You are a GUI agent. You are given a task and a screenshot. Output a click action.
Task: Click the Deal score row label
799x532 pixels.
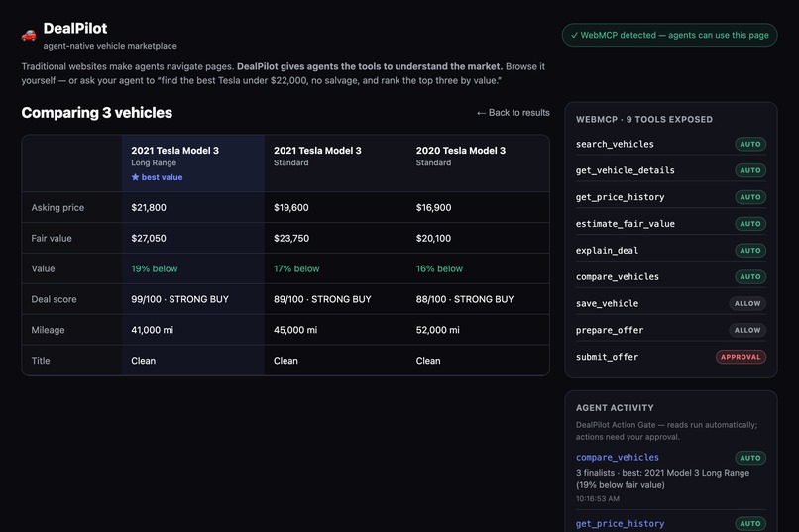[54, 299]
